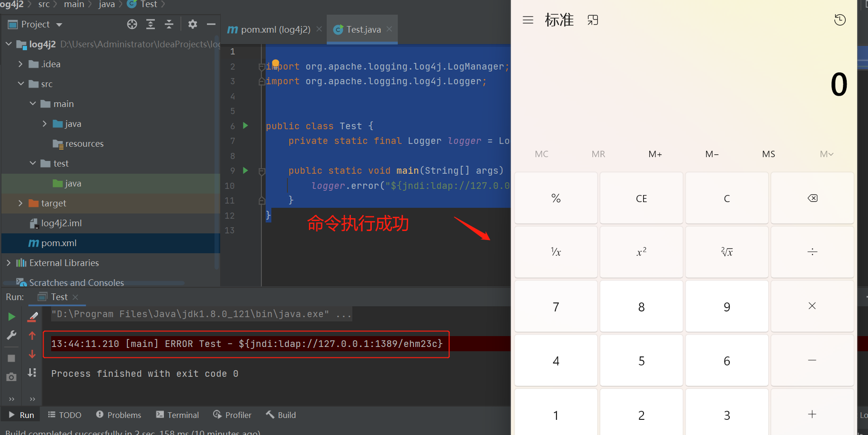This screenshot has height=435, width=868.
Task: Stop process with square icon in Run panel
Action: [12, 358]
